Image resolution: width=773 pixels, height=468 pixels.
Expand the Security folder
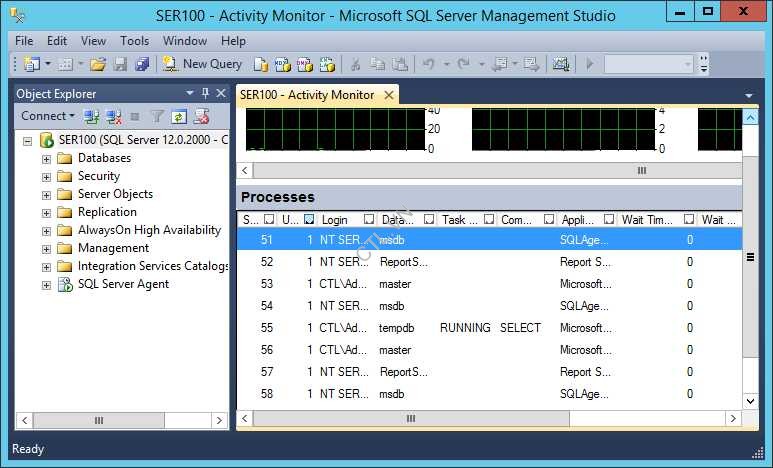pos(46,177)
